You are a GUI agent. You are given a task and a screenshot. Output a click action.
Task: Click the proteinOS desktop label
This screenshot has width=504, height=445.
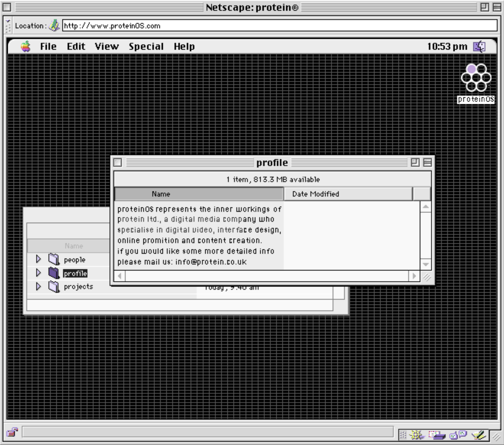(x=476, y=99)
